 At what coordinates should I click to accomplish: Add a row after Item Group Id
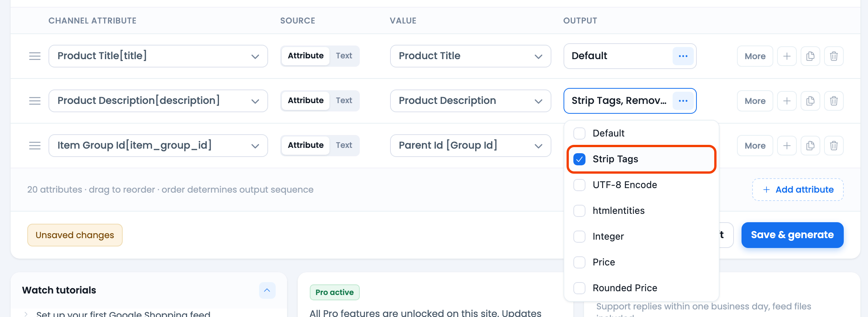(787, 146)
